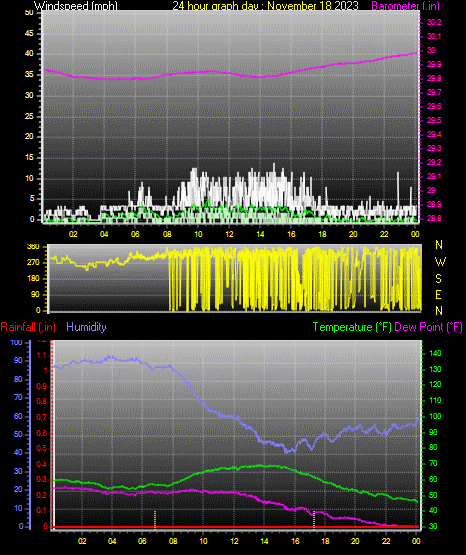
Task: Click the 0.5 value on rainfall axis
Action: 42,448
